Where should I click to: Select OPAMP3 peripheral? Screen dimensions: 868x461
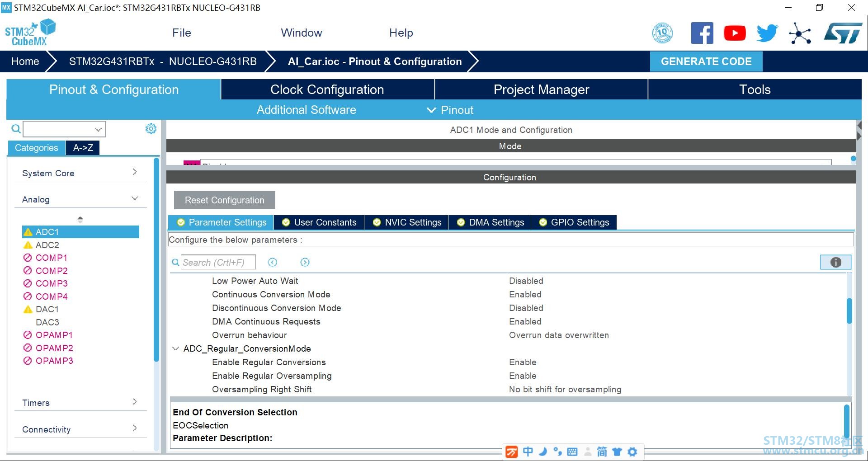pos(48,361)
